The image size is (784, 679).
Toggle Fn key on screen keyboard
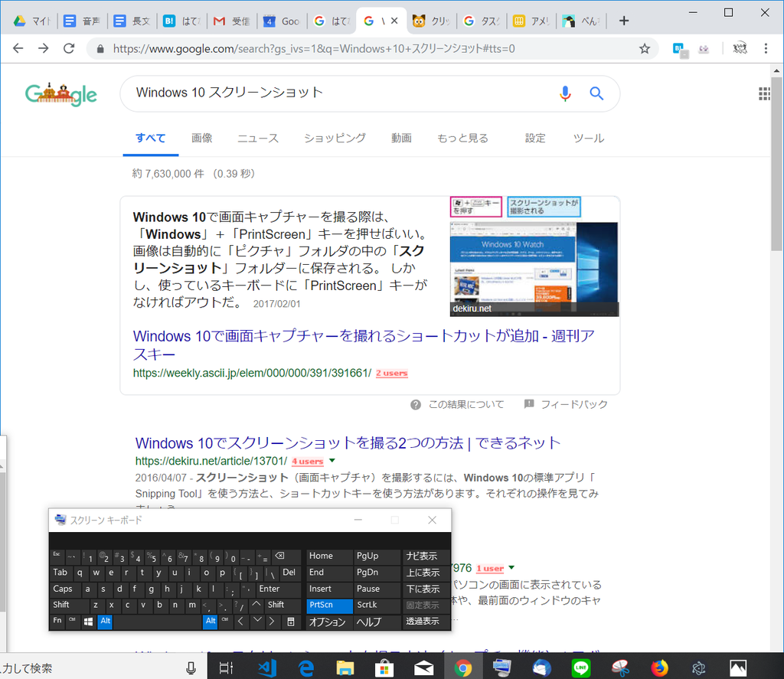pos(57,621)
